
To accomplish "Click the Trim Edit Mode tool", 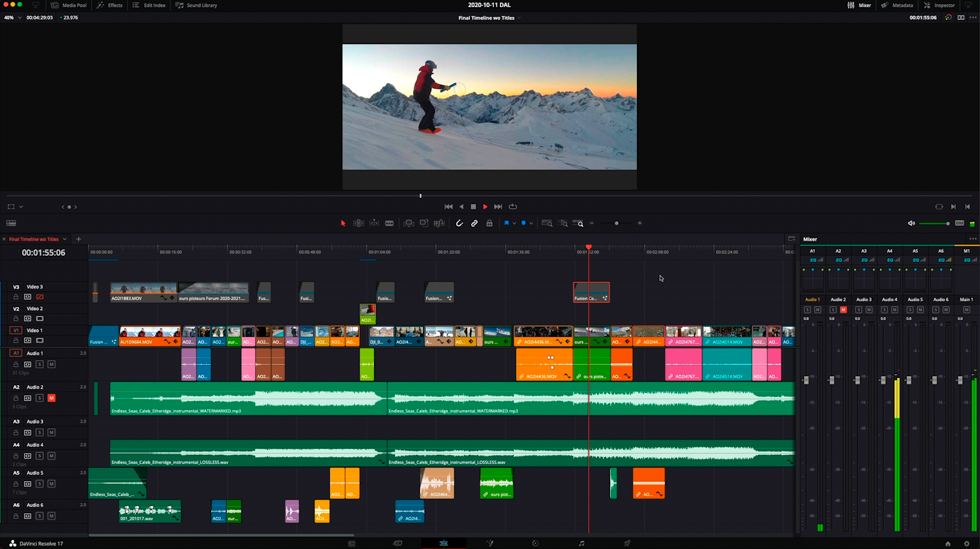I will (358, 224).
